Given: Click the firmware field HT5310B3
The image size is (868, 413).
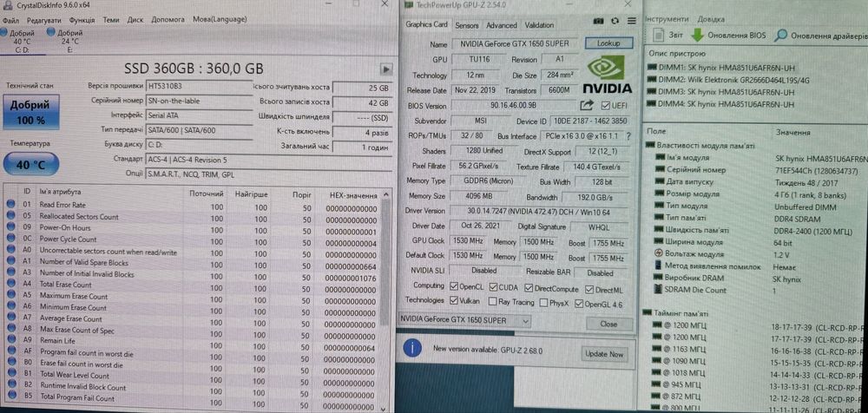Looking at the screenshot, I should (x=198, y=87).
